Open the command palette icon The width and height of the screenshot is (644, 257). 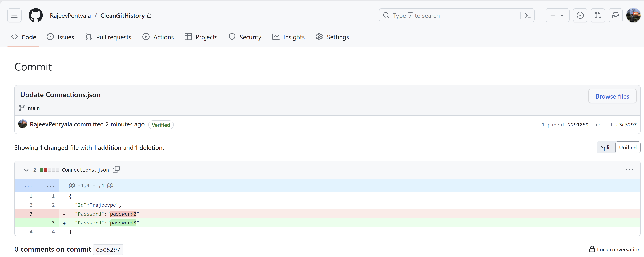click(527, 15)
